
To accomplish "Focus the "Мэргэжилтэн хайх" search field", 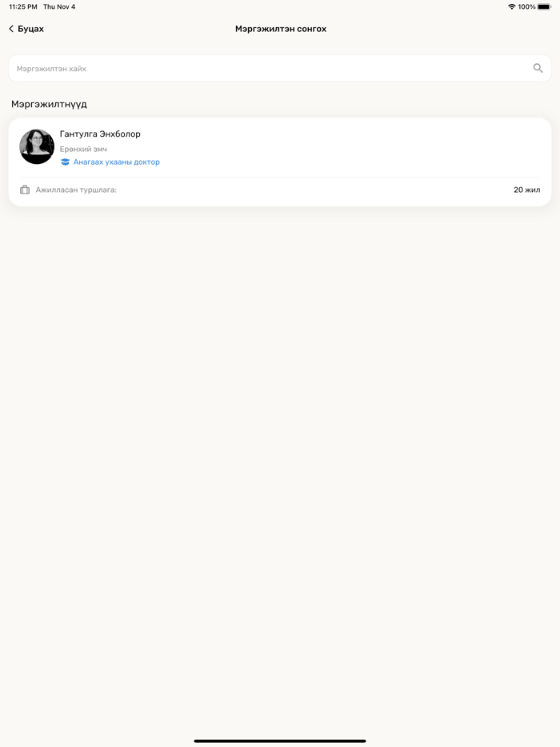I will [x=264, y=69].
